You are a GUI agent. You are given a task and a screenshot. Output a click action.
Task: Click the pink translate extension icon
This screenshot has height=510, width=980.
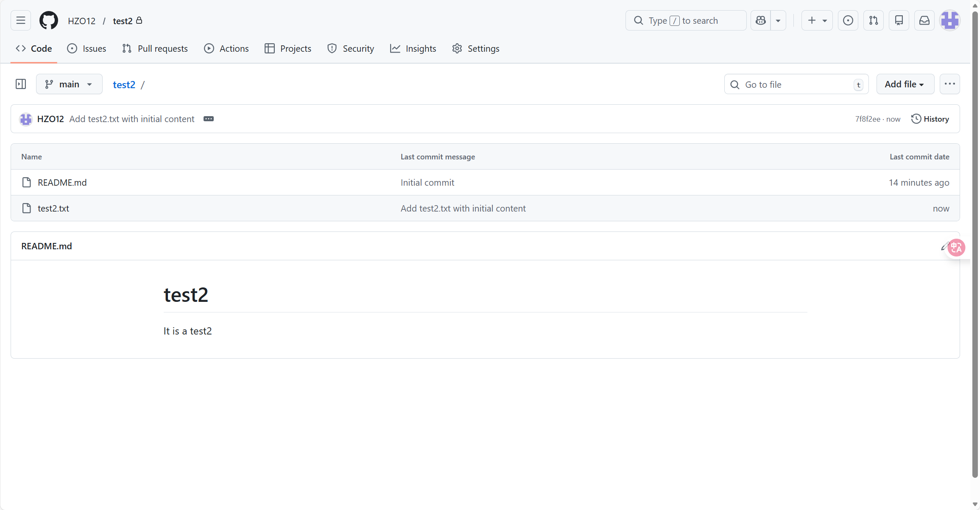957,248
